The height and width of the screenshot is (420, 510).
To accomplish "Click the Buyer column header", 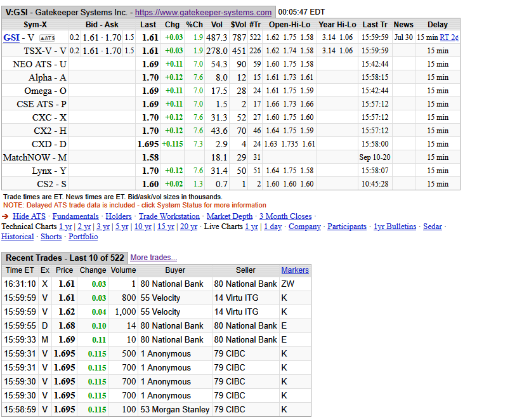I will pos(175,270).
